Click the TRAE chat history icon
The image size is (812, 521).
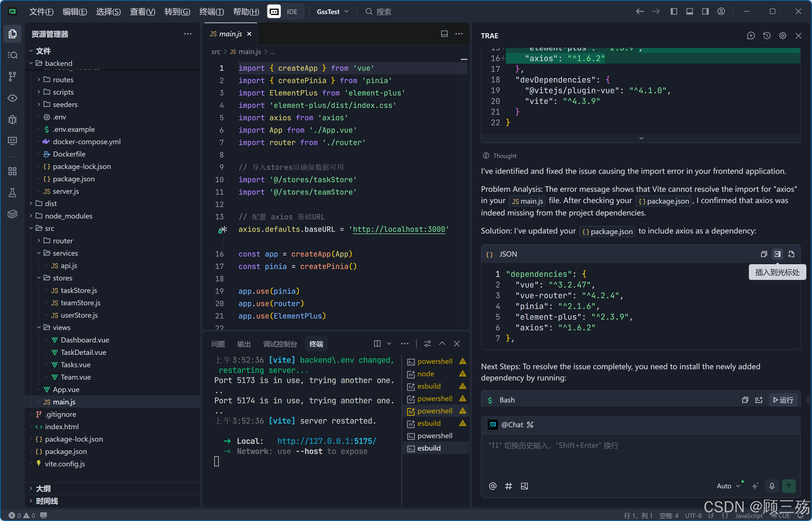point(767,35)
